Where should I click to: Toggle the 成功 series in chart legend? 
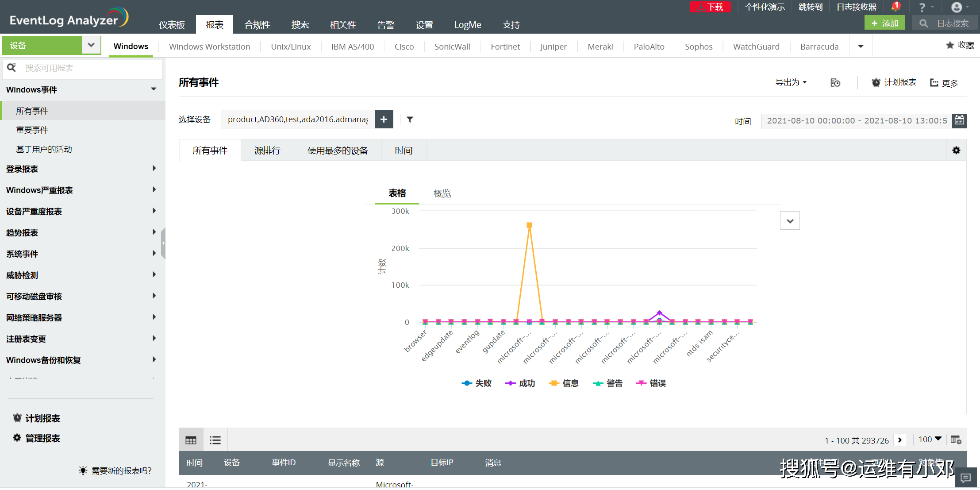point(520,383)
